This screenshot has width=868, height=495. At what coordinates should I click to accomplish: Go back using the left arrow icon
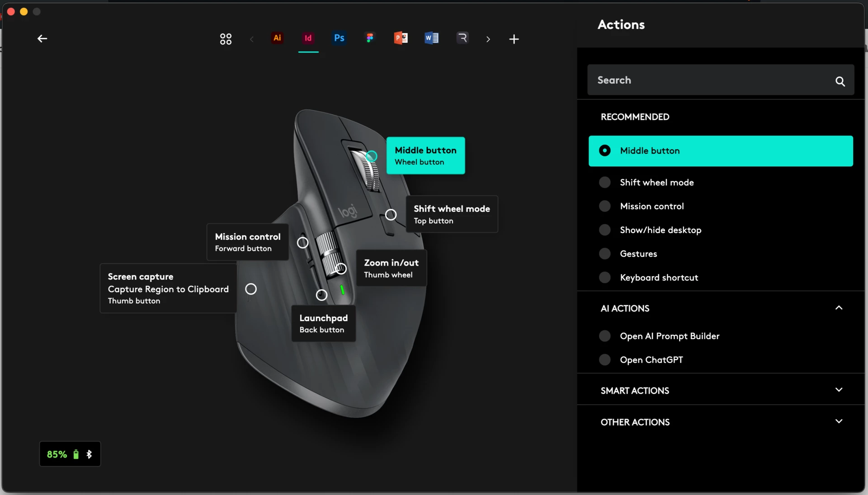tap(42, 39)
